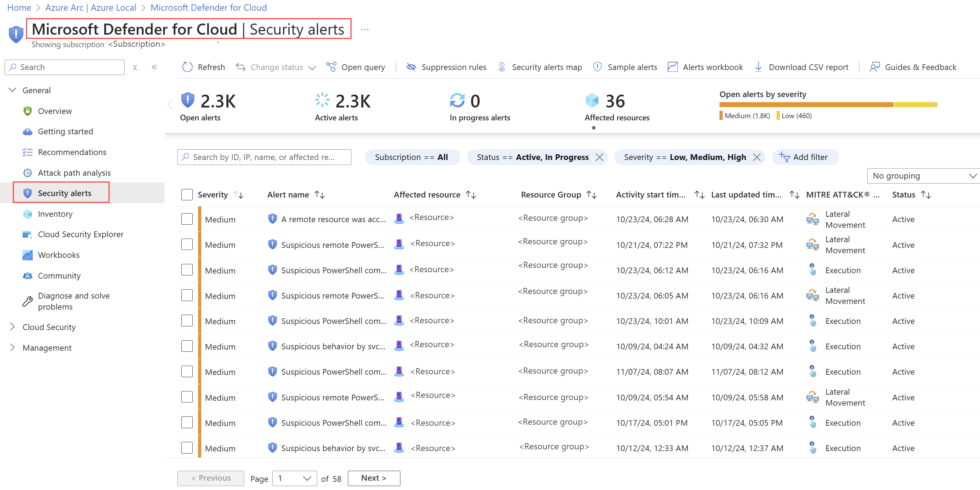This screenshot has width=980, height=490.
Task: Click the Open query icon
Action: tap(331, 67)
